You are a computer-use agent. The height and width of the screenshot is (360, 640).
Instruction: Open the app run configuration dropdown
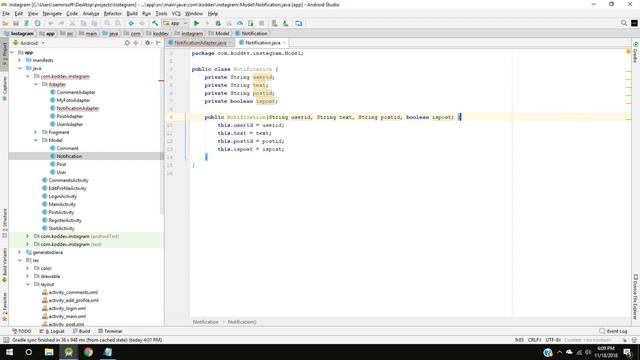176,23
